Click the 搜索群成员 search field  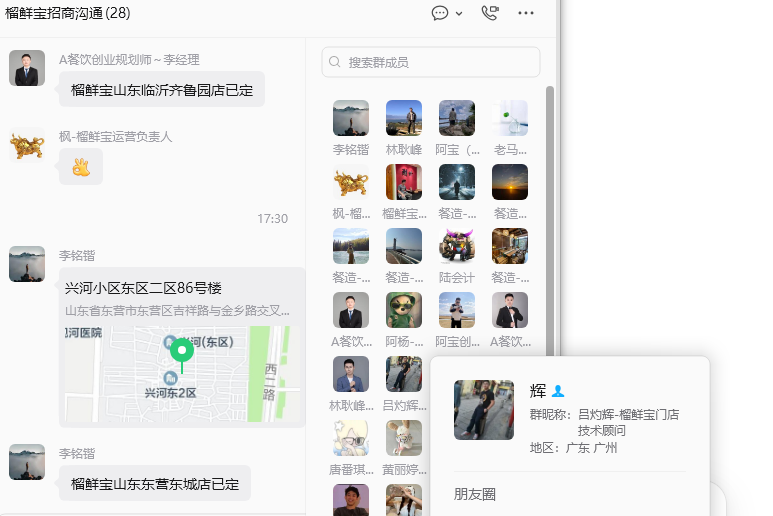tap(431, 62)
